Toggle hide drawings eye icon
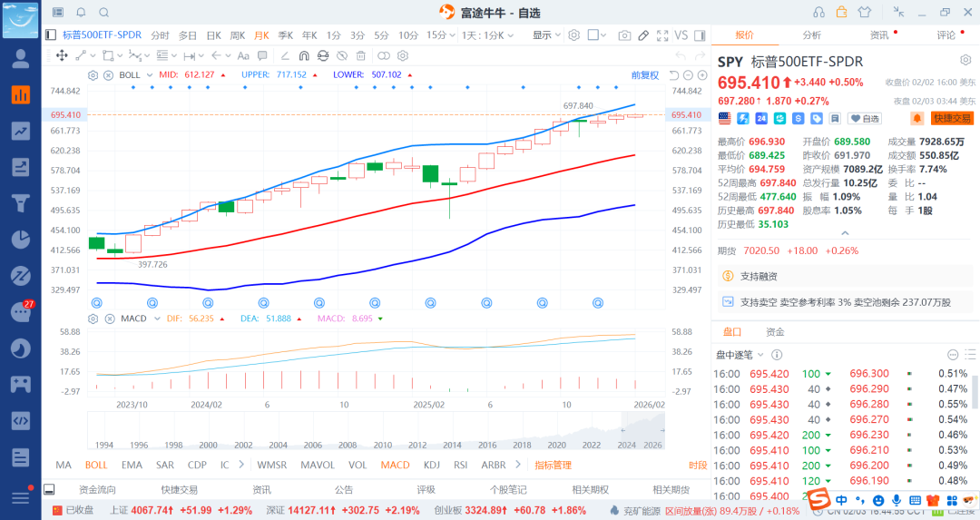Screen dimensions: 980x520 (342, 55)
